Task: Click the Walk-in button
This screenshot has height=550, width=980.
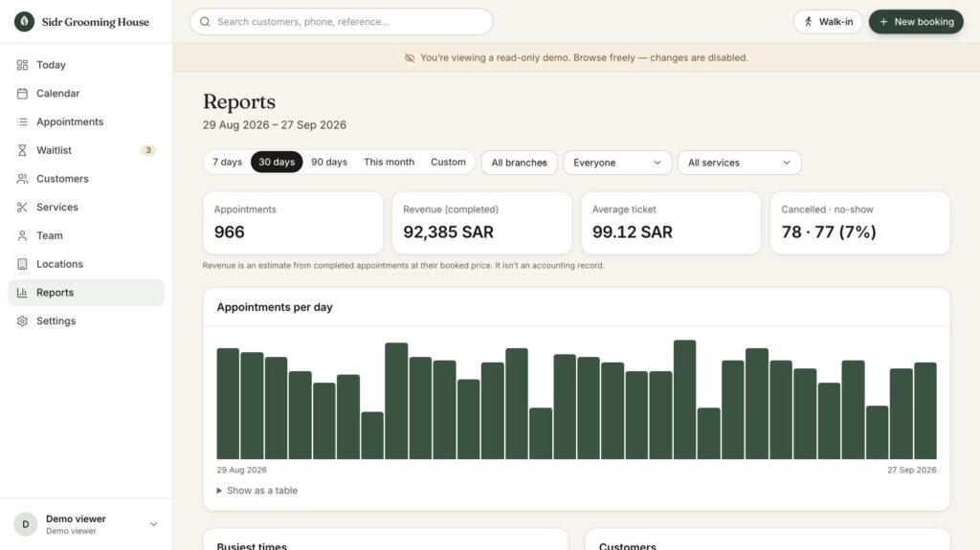Action: [x=828, y=22]
